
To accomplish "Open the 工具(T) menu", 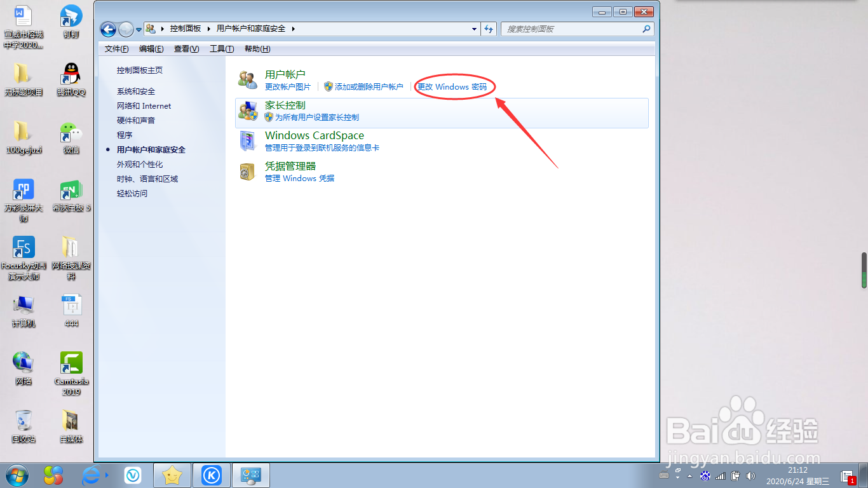I will (222, 49).
